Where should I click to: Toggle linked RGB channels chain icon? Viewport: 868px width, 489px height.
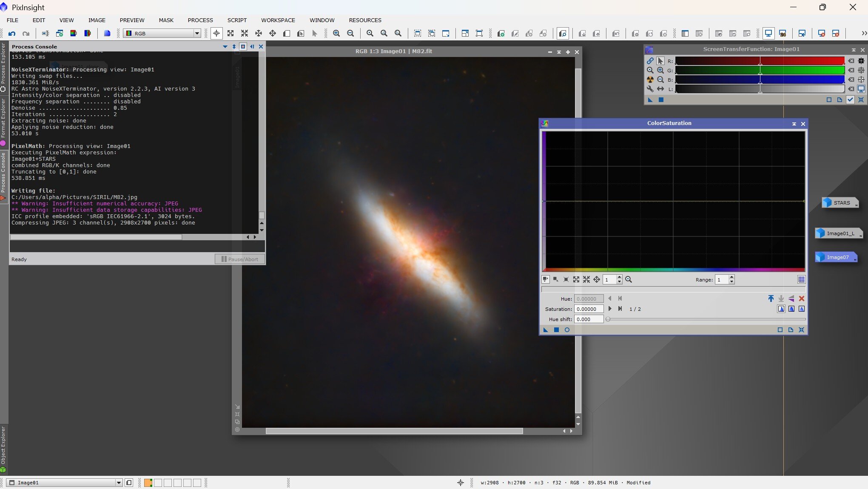(650, 61)
